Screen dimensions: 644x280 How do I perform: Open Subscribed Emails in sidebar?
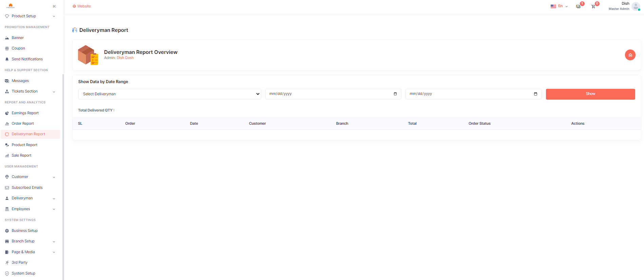click(x=27, y=188)
